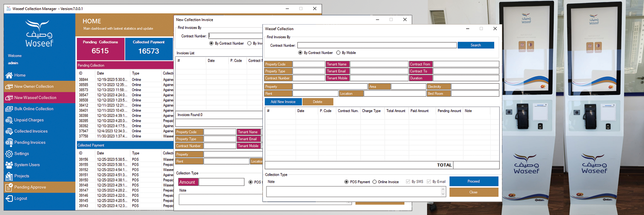Focus the Amount field in New Collection Invoice

tap(221, 182)
